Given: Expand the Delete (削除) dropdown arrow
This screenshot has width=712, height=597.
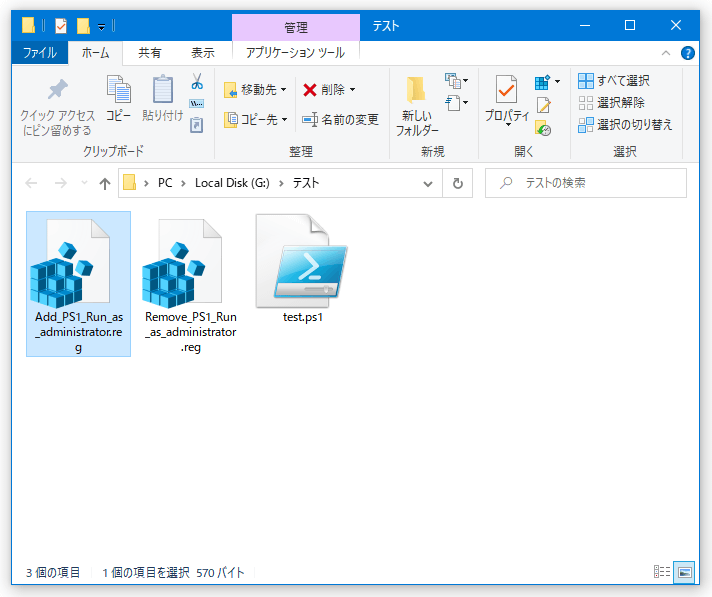Looking at the screenshot, I should point(352,90).
